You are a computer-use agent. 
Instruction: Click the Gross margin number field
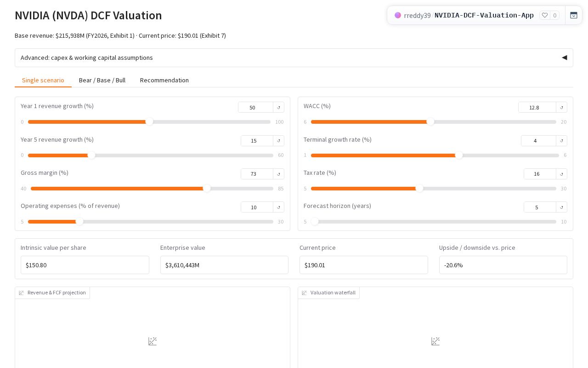(x=257, y=174)
